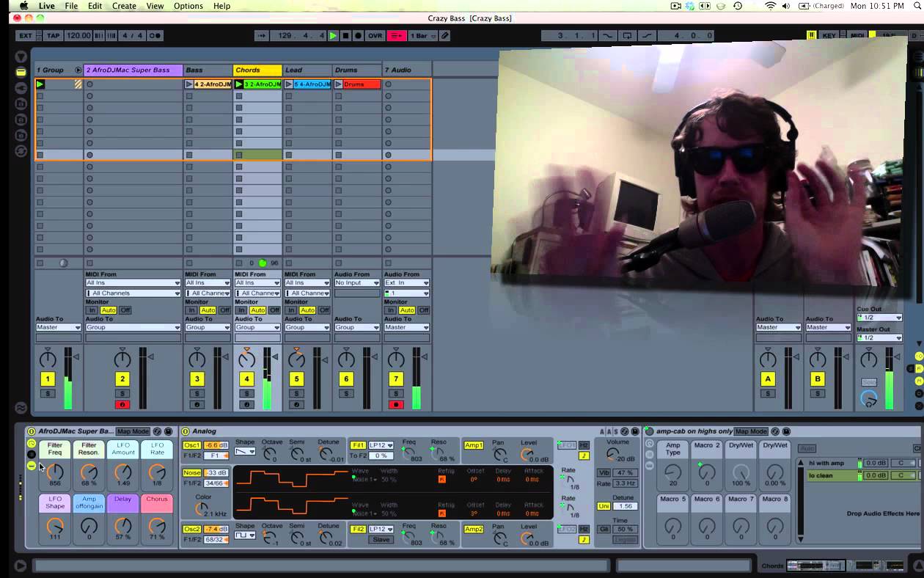Turn off the Analog device activator

point(186,431)
